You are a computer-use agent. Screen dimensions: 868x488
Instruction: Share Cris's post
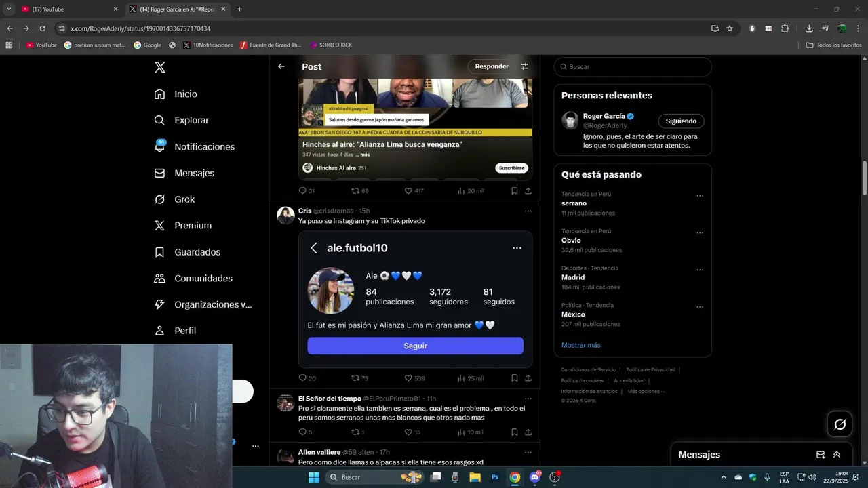point(528,378)
